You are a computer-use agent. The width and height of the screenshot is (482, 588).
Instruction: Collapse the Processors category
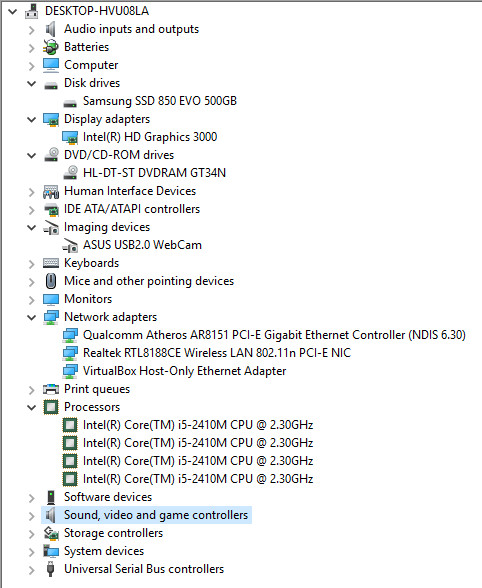click(32, 407)
